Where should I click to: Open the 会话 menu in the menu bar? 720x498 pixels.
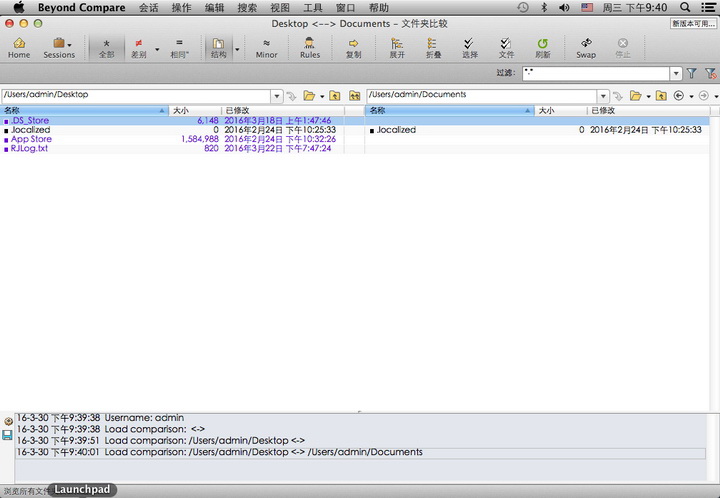pos(148,7)
